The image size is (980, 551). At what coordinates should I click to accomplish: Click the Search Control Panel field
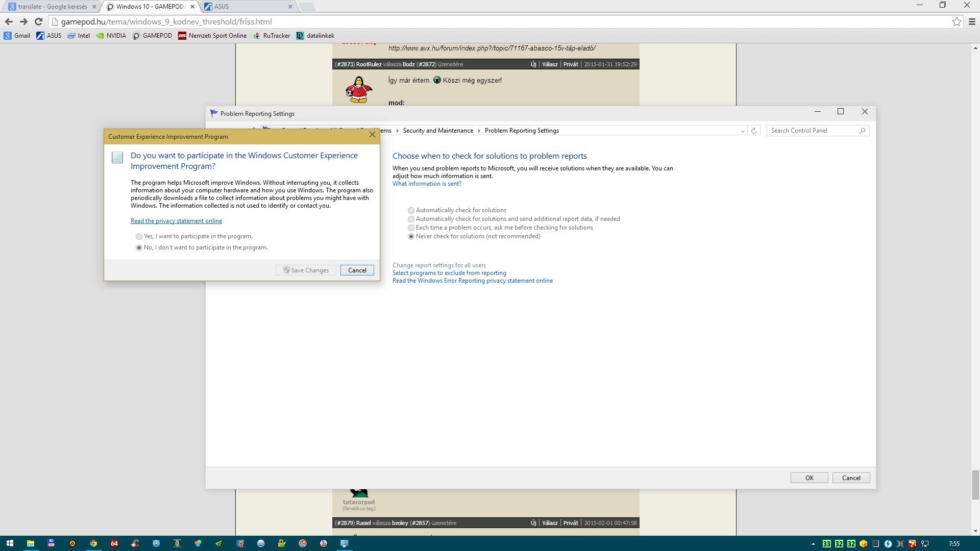(812, 131)
